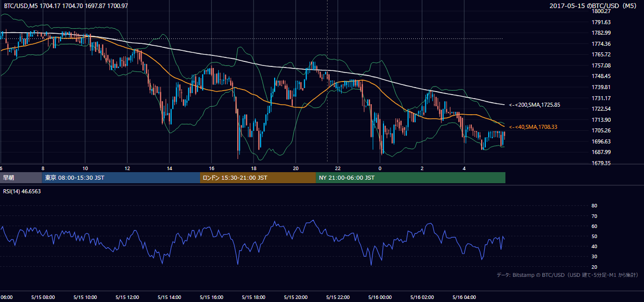Click the 1739.81 price axis label
644x302 pixels.
(601, 87)
